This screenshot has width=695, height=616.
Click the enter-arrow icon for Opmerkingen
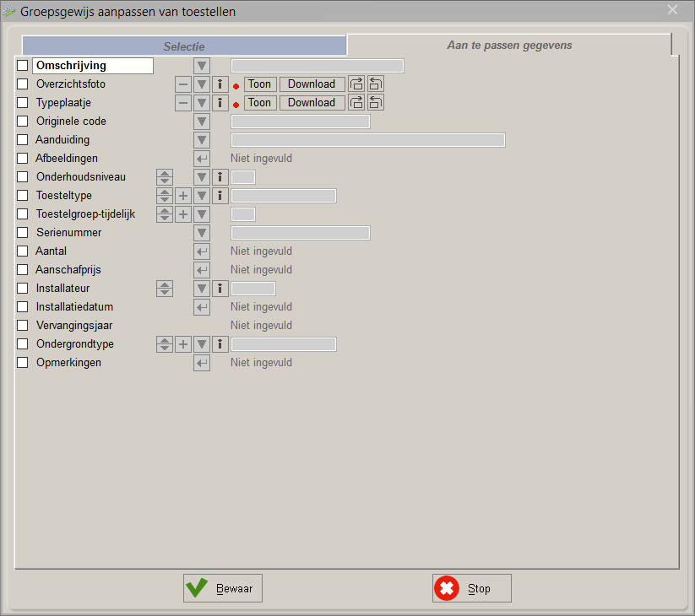202,363
